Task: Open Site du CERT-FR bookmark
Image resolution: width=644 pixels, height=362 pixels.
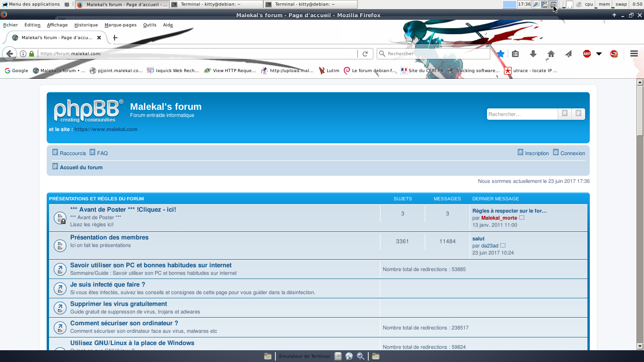Action: point(422,71)
